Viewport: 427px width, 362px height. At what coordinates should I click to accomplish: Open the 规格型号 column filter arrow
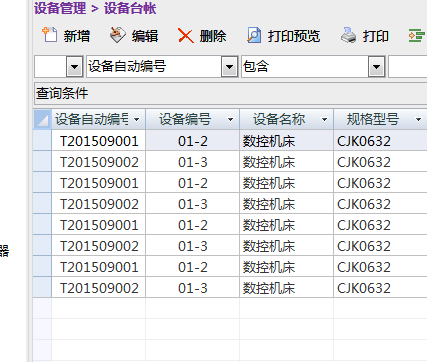418,119
